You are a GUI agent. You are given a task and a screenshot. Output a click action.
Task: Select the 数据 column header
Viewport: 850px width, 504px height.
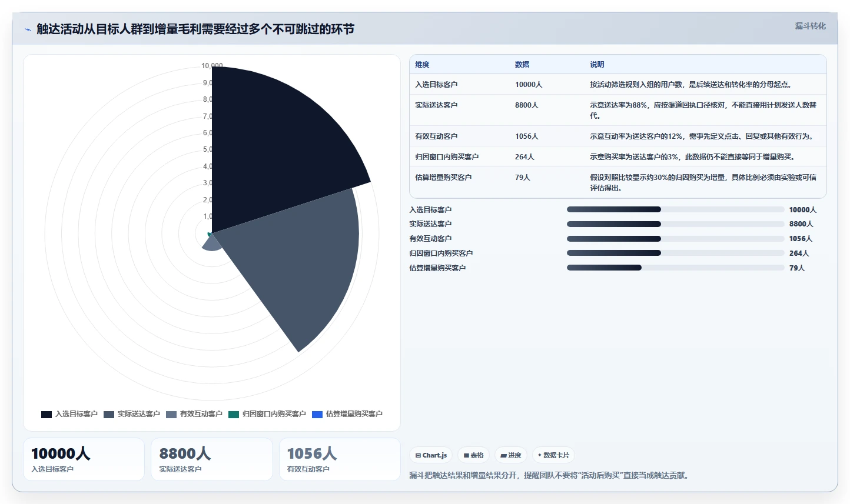point(522,65)
